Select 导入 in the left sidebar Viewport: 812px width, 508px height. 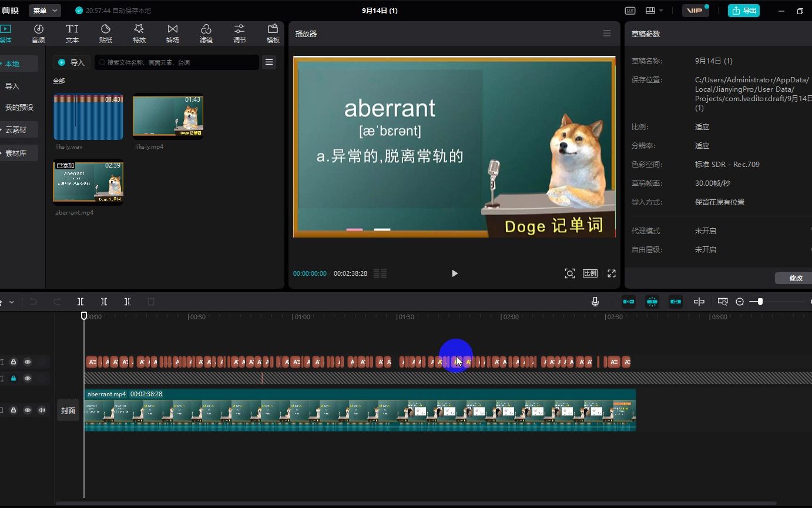[12, 86]
